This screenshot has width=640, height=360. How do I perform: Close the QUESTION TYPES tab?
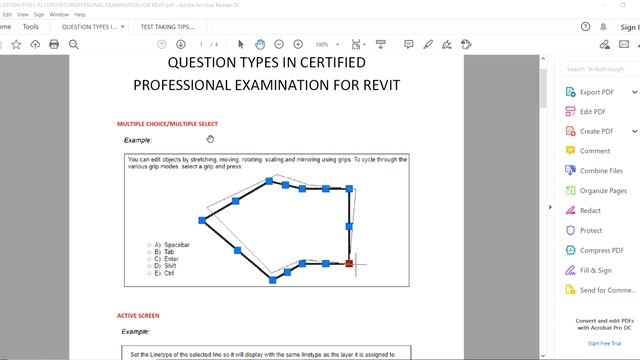click(122, 27)
